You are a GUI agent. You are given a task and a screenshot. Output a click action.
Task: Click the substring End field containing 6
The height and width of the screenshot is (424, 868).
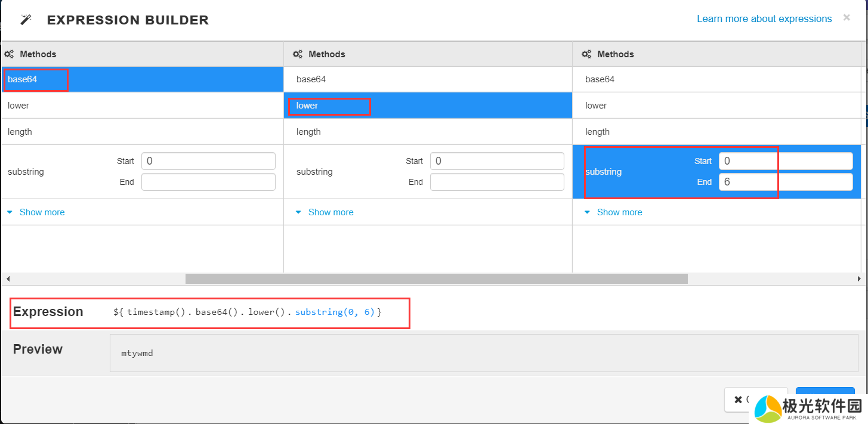(785, 182)
